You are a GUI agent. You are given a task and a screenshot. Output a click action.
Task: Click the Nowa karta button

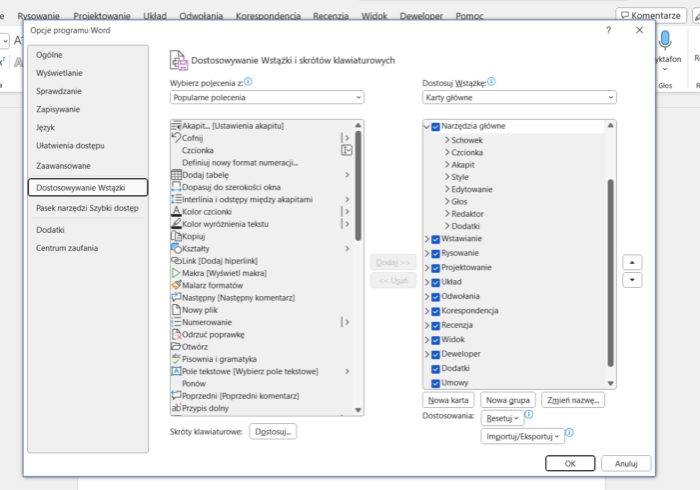click(448, 399)
